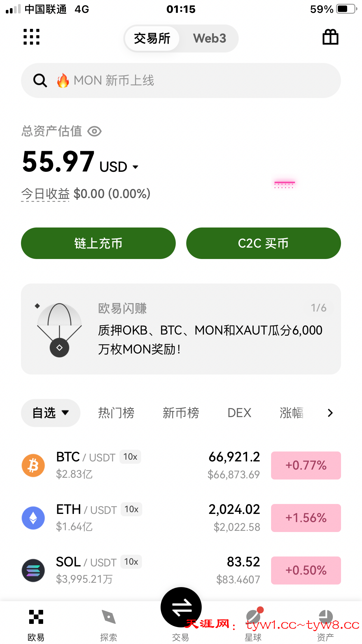
Task: Open the grid menu icon
Action: [x=31, y=37]
